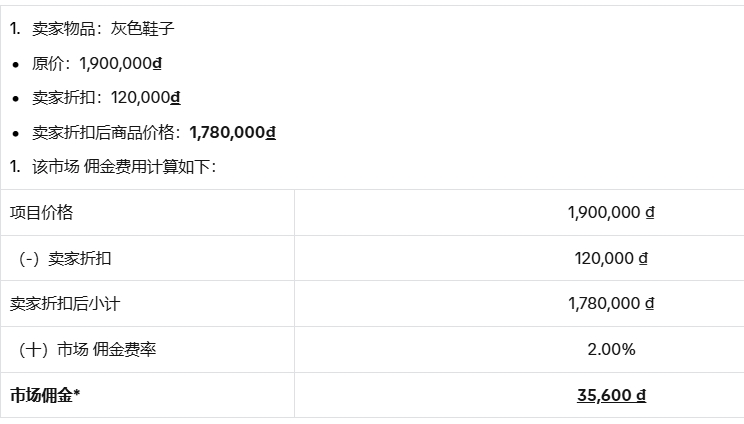Click the 2.00% commission rate cell

611,349
